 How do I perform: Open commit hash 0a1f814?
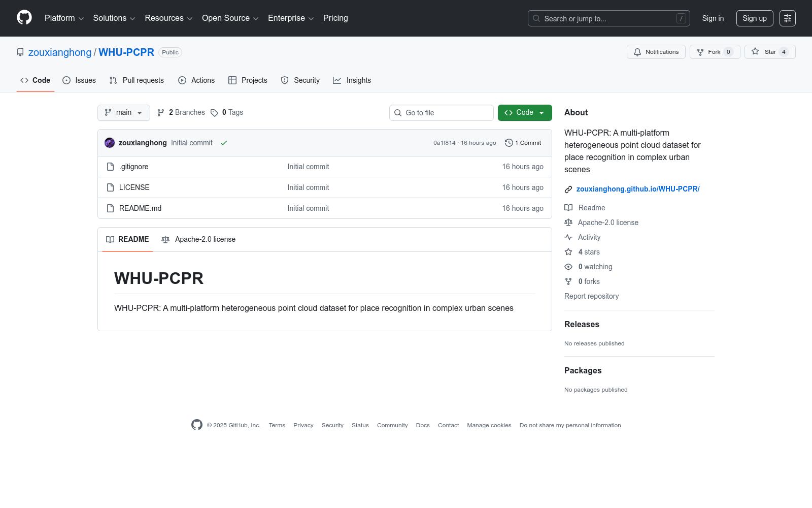[445, 143]
